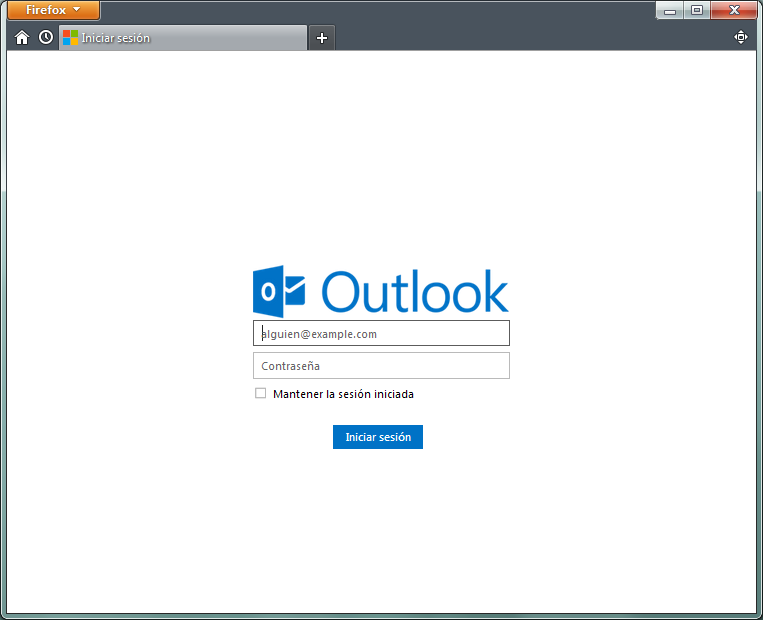
Task: Select the Iniciar sesión tab
Action: click(183, 38)
